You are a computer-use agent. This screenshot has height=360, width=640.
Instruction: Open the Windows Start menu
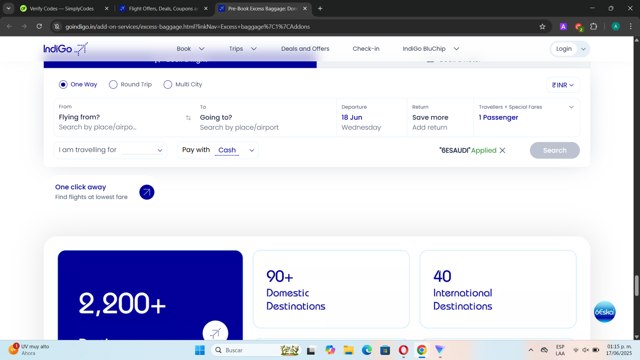(200, 350)
